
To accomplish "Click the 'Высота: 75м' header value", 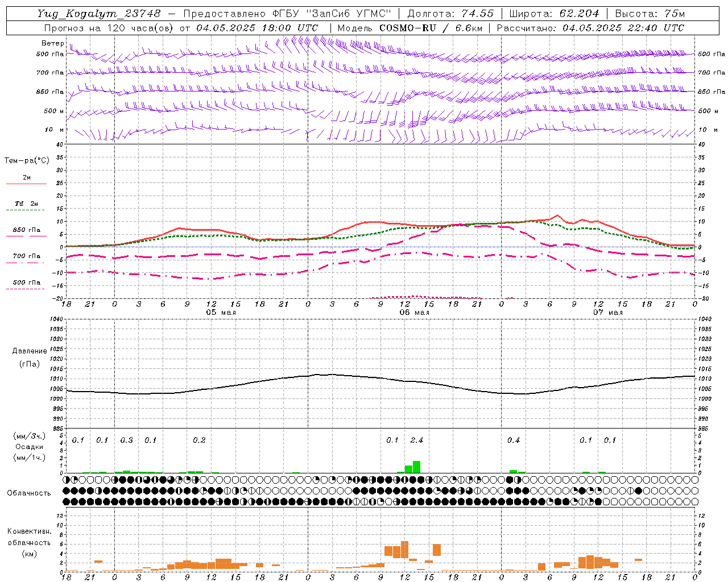I will tap(650, 13).
